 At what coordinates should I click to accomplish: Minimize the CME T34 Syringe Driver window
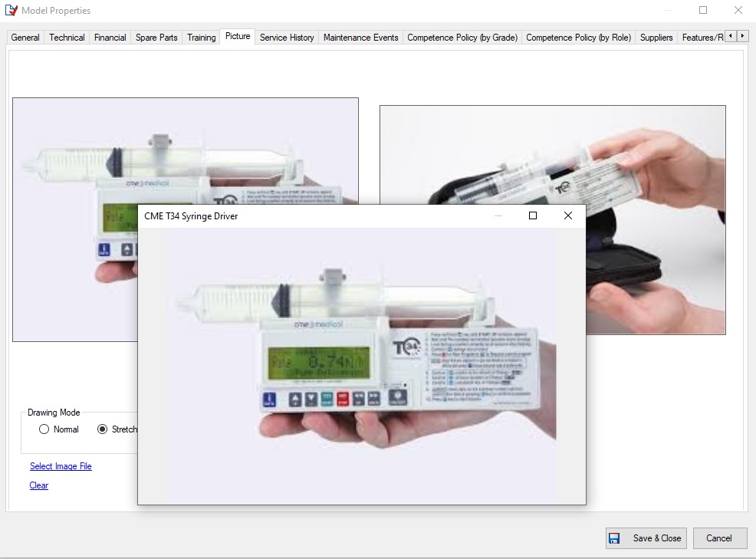[498, 215]
